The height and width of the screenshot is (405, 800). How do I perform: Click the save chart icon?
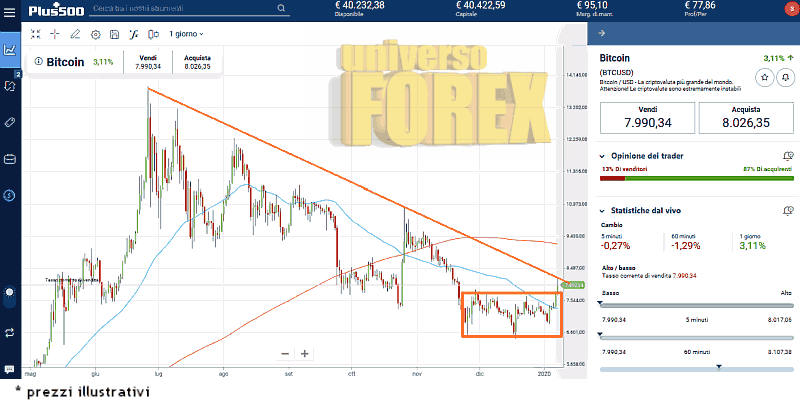116,33
